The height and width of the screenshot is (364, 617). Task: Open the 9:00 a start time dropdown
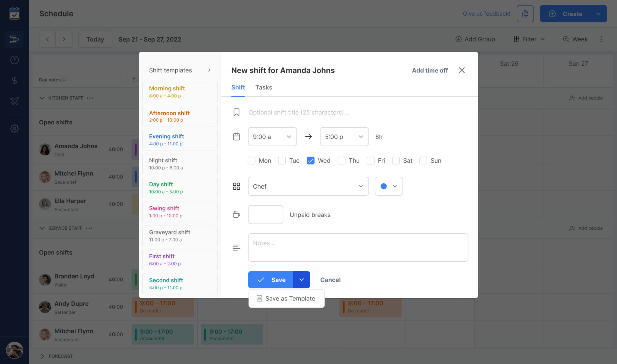(272, 136)
